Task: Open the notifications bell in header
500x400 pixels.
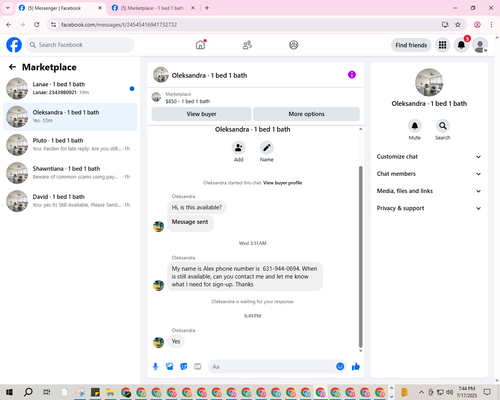Action: pyautogui.click(x=461, y=45)
